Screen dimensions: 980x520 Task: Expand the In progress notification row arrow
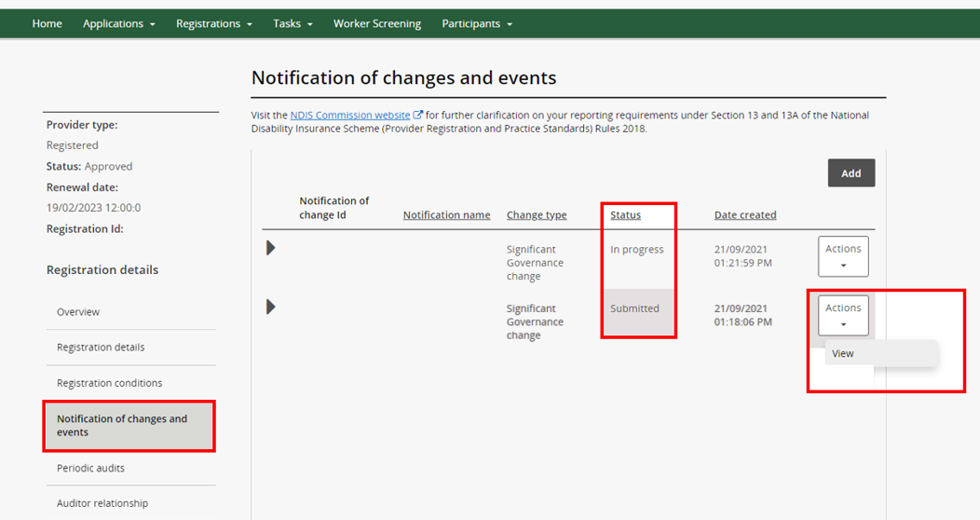point(271,248)
